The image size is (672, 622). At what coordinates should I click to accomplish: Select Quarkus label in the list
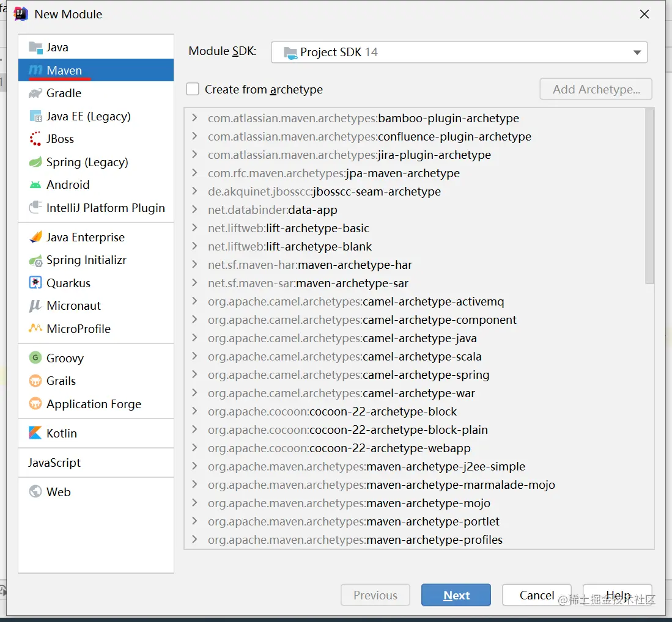pyautogui.click(x=68, y=283)
